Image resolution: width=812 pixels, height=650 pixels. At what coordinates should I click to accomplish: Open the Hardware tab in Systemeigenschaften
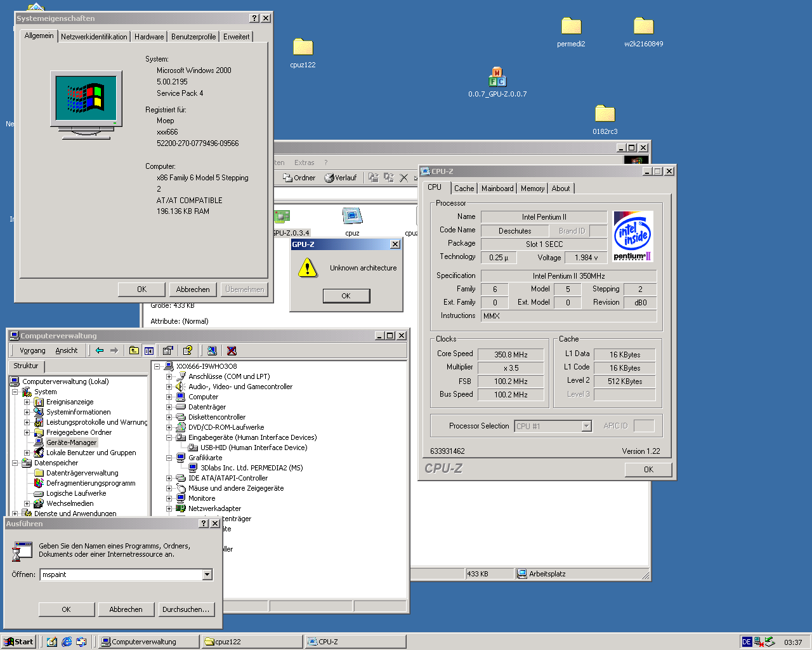(149, 37)
